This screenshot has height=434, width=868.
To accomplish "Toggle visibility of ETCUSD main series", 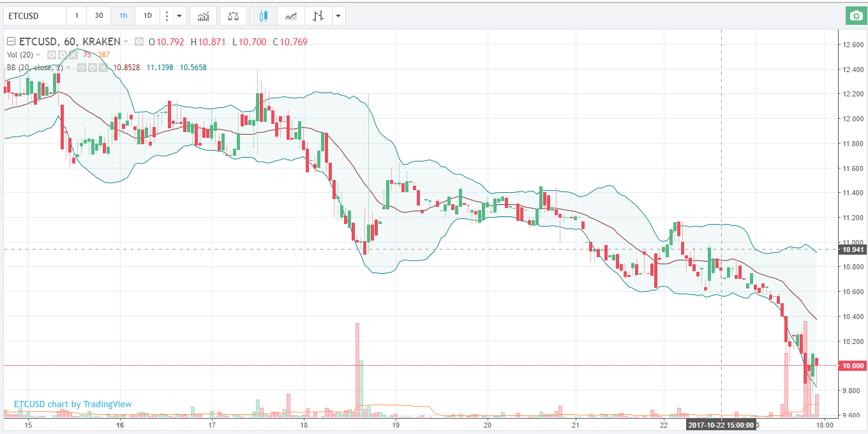I will [139, 42].
